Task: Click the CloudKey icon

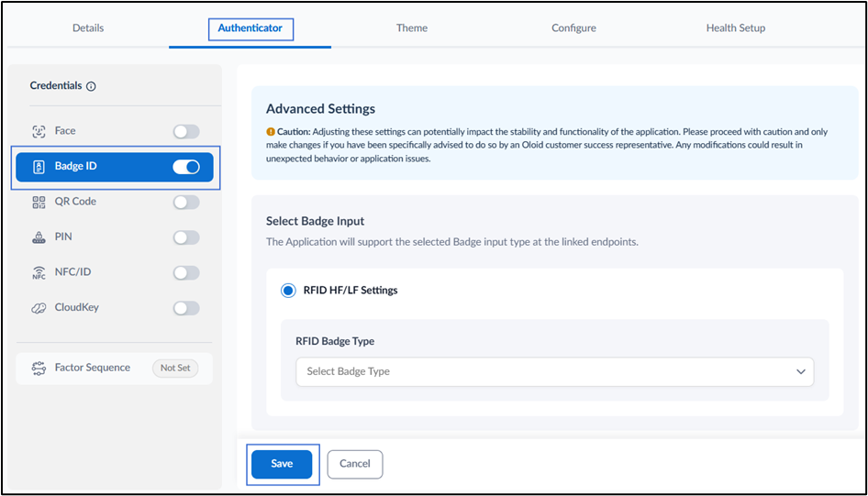Action: (x=39, y=308)
